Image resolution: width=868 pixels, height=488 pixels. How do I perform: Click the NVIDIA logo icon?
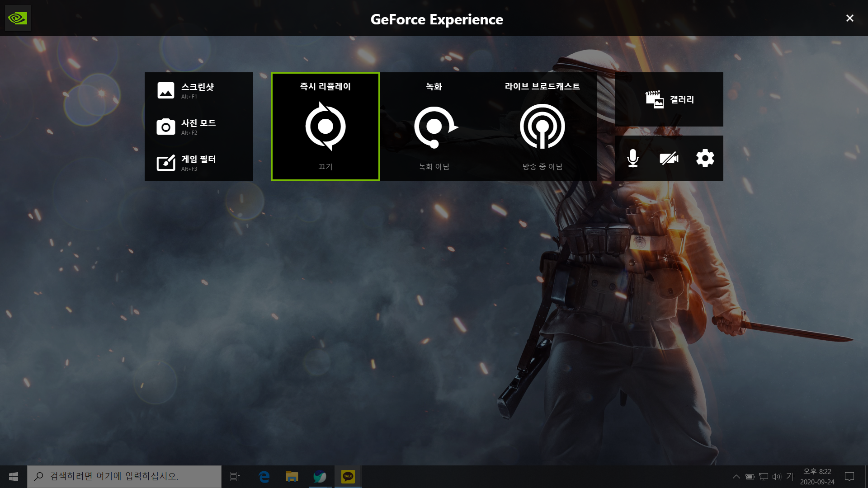pos(18,18)
